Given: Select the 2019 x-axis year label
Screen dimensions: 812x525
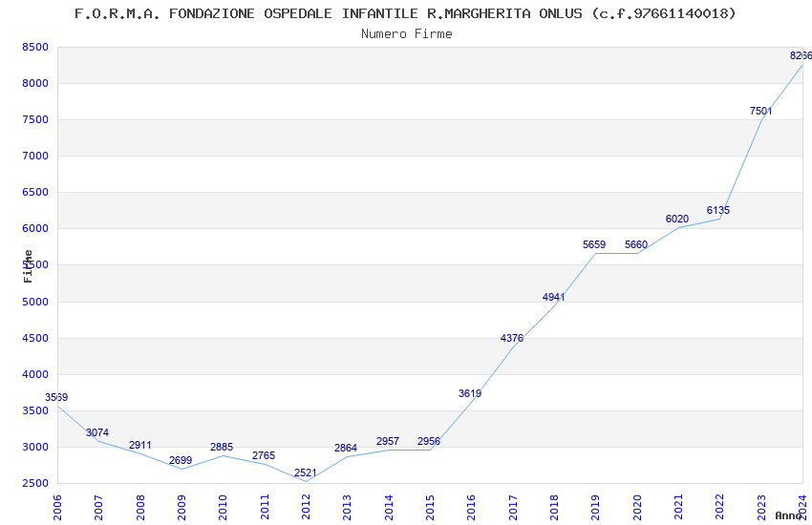Looking at the screenshot, I should (595, 507).
